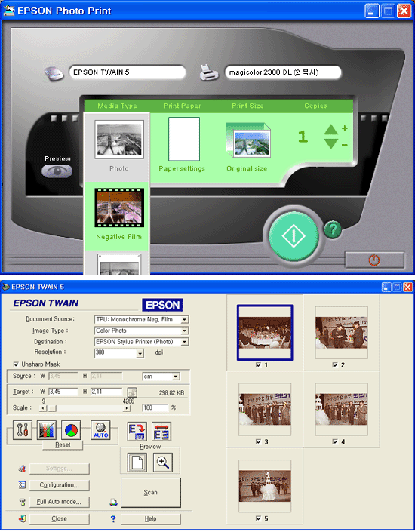Click the AUTO exposure icon
This screenshot has width=415, height=532.
click(100, 430)
